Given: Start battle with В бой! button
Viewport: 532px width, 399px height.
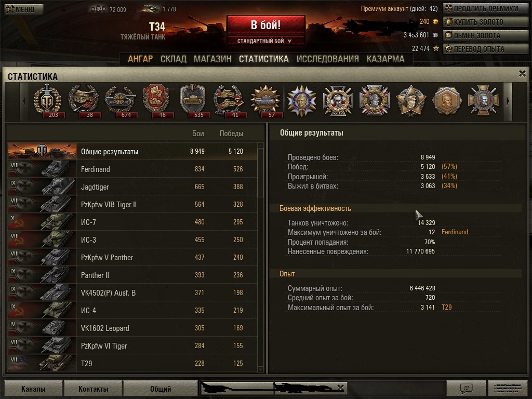Looking at the screenshot, I should 266,25.
